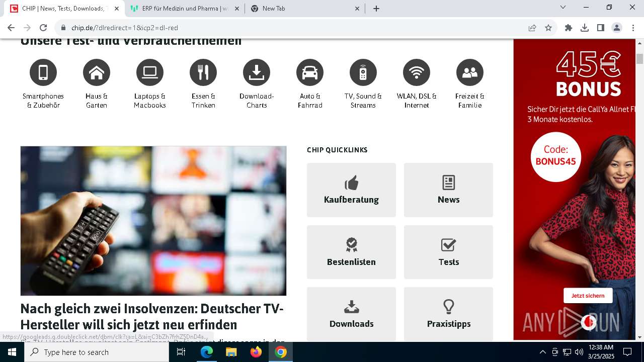Toggle the browser side panel
The width and height of the screenshot is (644, 362).
click(601, 28)
